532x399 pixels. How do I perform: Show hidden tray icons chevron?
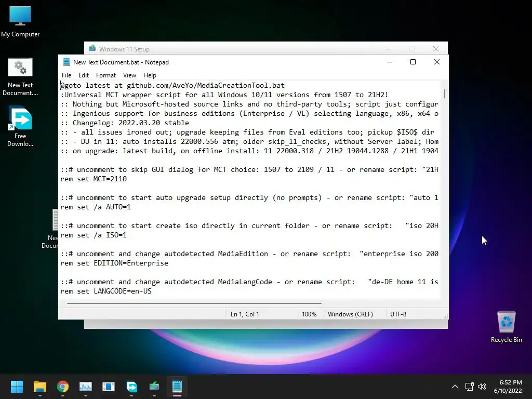click(455, 387)
